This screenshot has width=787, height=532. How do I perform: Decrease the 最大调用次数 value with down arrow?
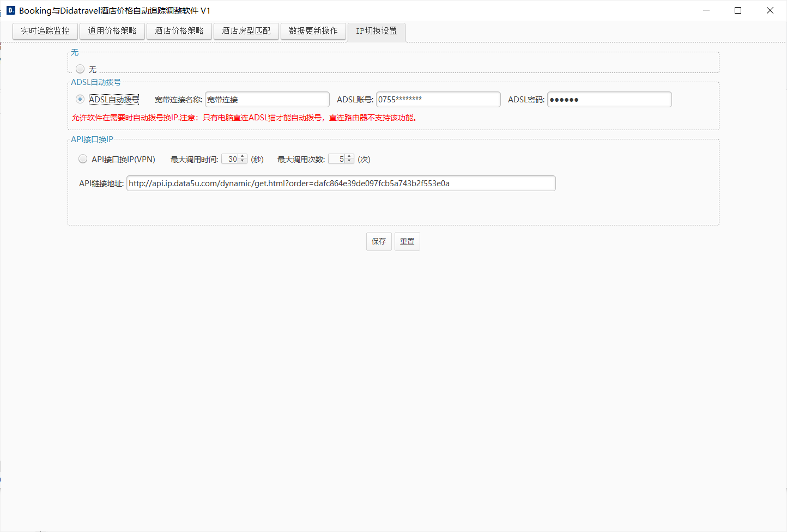(350, 161)
